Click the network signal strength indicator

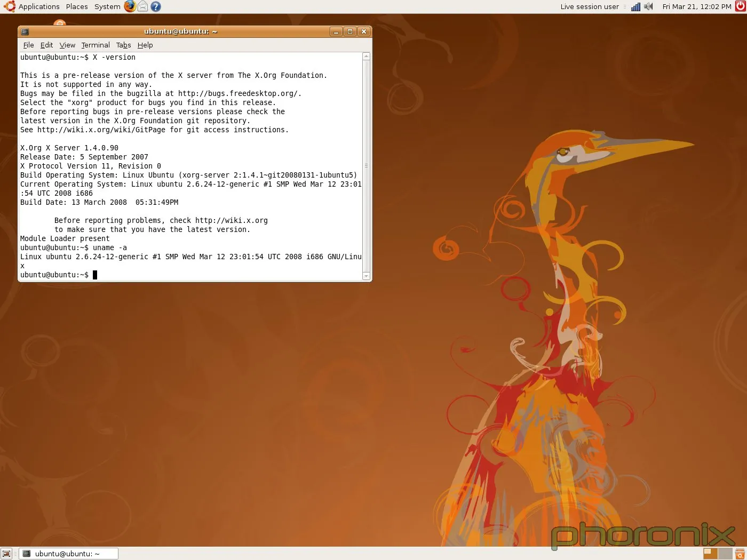point(635,6)
